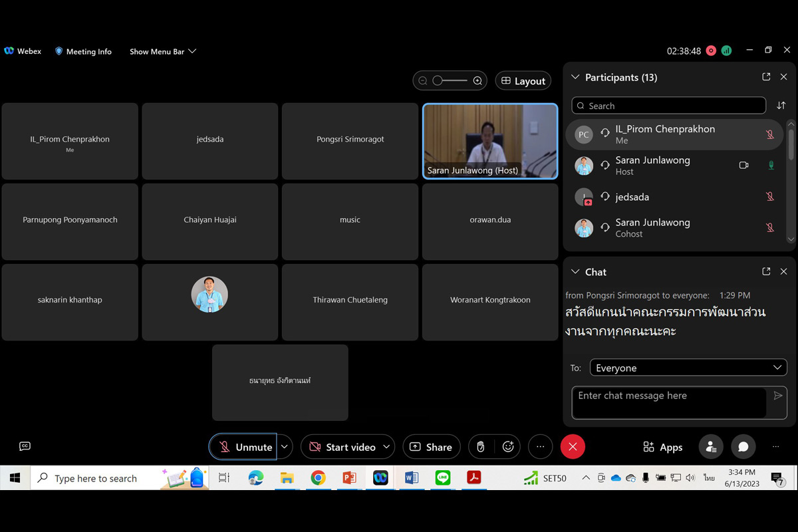Click the closed captions icon
Viewport: 798px width, 532px height.
25,446
